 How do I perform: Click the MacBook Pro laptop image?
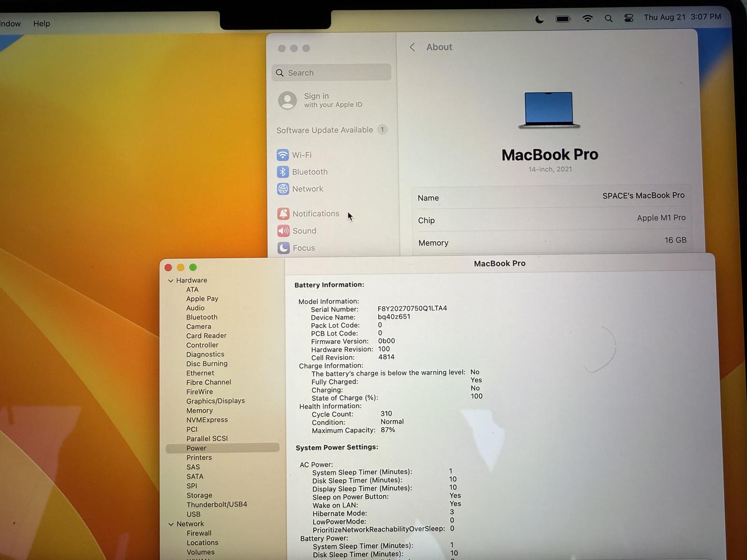point(549,110)
